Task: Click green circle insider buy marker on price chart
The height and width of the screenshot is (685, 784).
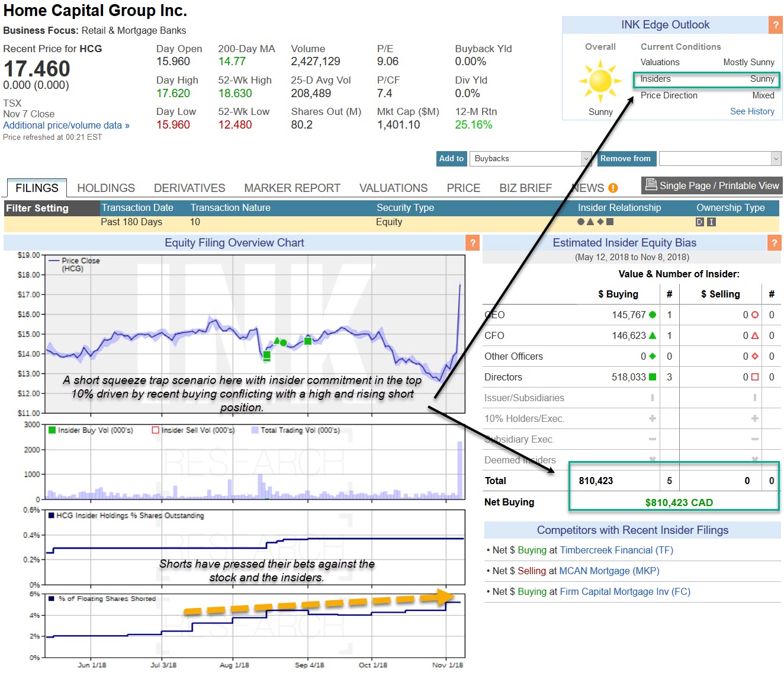Action: click(284, 342)
